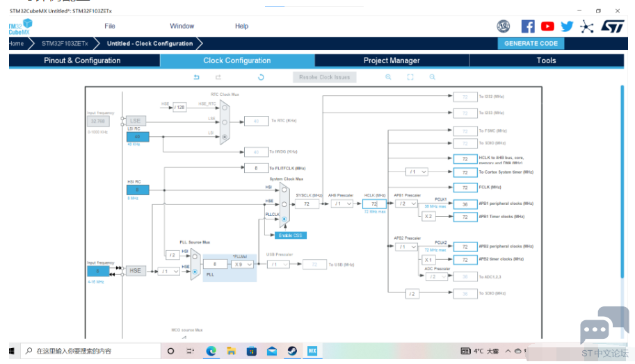Viewport: 635px width, 364px height.
Task: Open ST Facebook page icon
Action: pyautogui.click(x=528, y=26)
